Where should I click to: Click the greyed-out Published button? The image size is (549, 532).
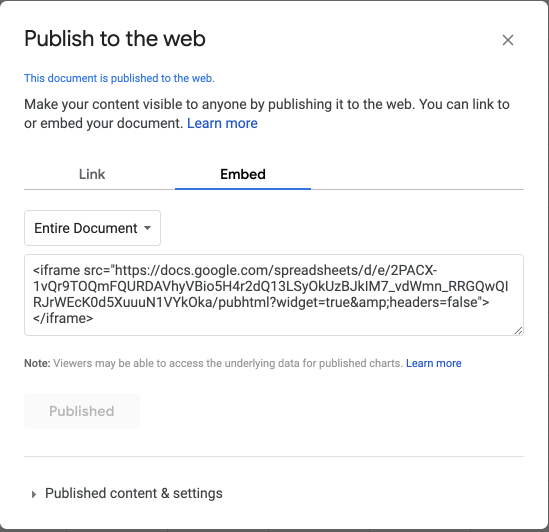pos(82,411)
